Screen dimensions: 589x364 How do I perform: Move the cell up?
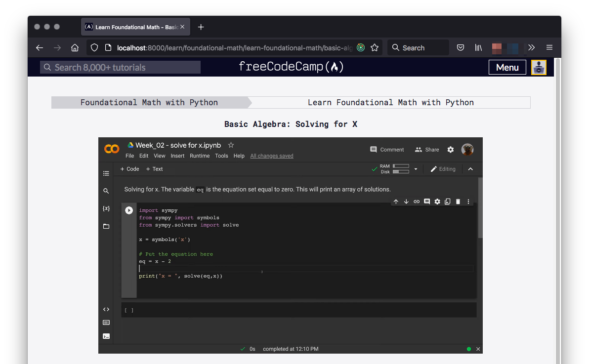point(396,201)
